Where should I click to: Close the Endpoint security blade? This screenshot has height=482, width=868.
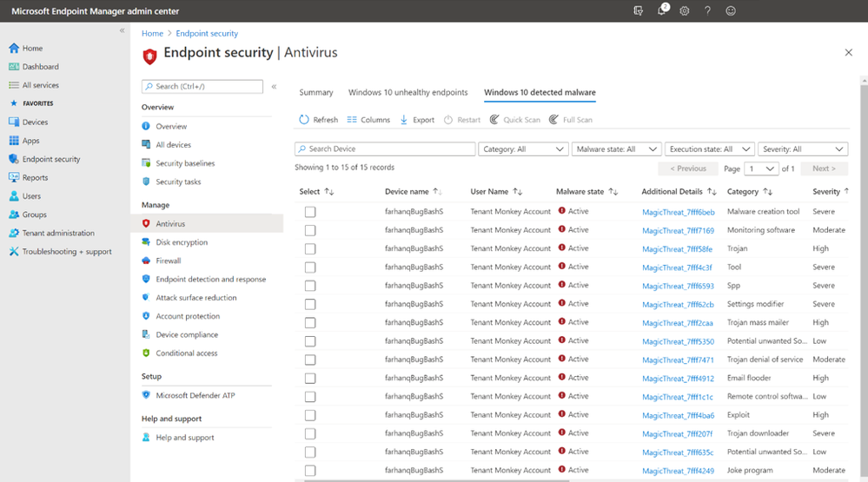point(849,53)
